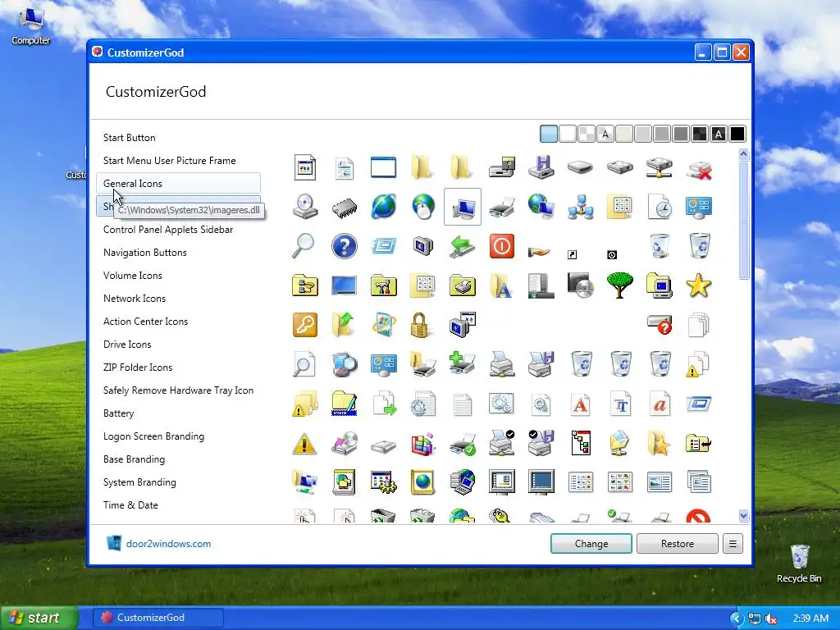Click CustomizerGod taskbar button
Screen dimensions: 840x630
click(x=158, y=618)
